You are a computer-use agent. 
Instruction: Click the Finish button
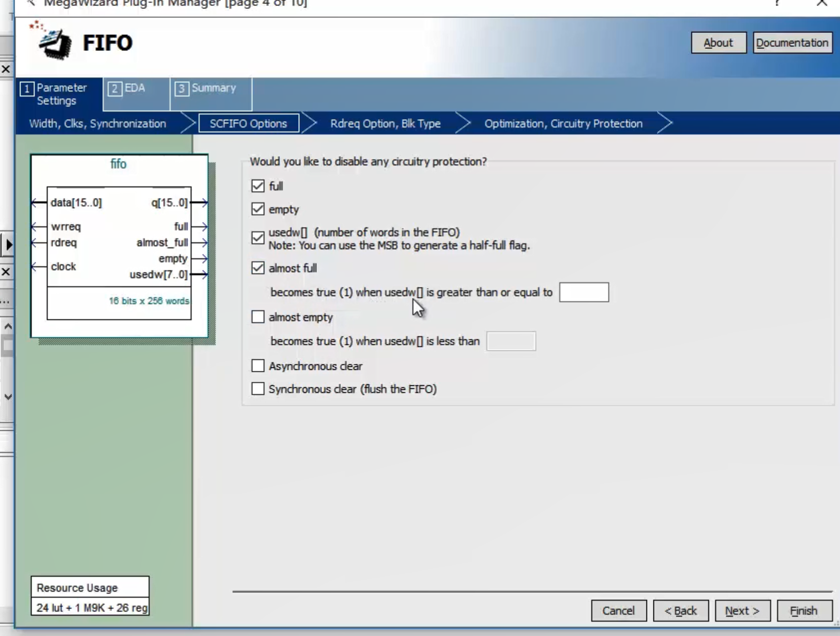coord(804,611)
